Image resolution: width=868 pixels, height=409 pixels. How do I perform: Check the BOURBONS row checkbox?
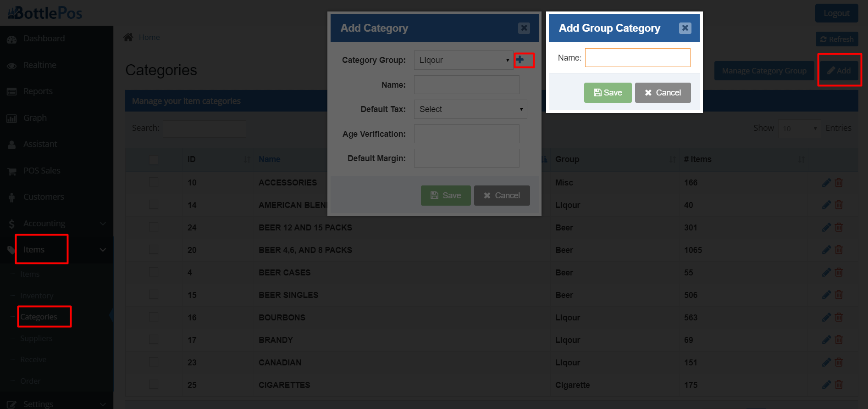[154, 317]
